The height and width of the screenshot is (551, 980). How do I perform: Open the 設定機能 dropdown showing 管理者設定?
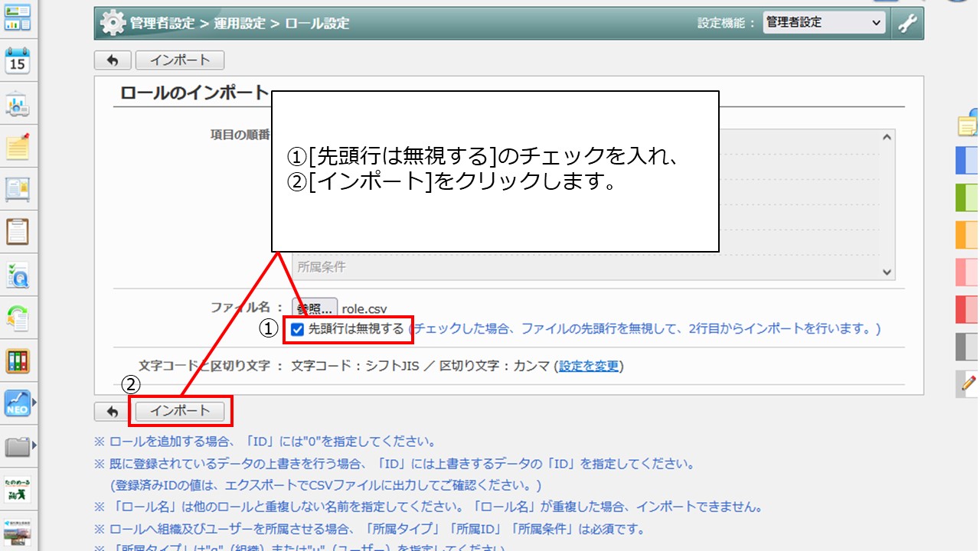pyautogui.click(x=824, y=23)
